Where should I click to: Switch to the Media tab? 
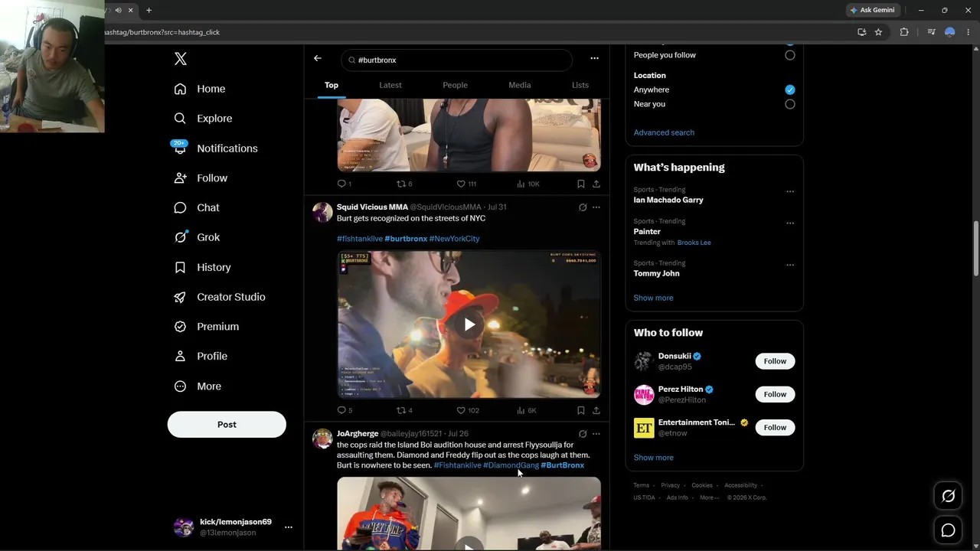(x=519, y=85)
